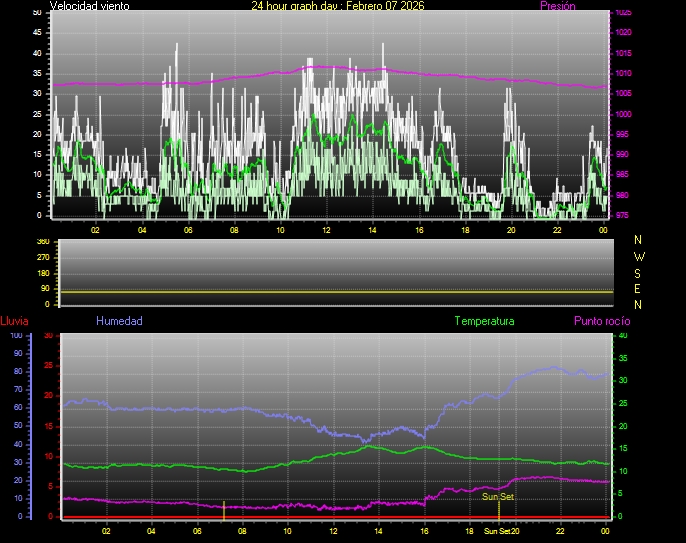Click the 100 value on humidity axis
The height and width of the screenshot is (543, 686).
pos(17,336)
